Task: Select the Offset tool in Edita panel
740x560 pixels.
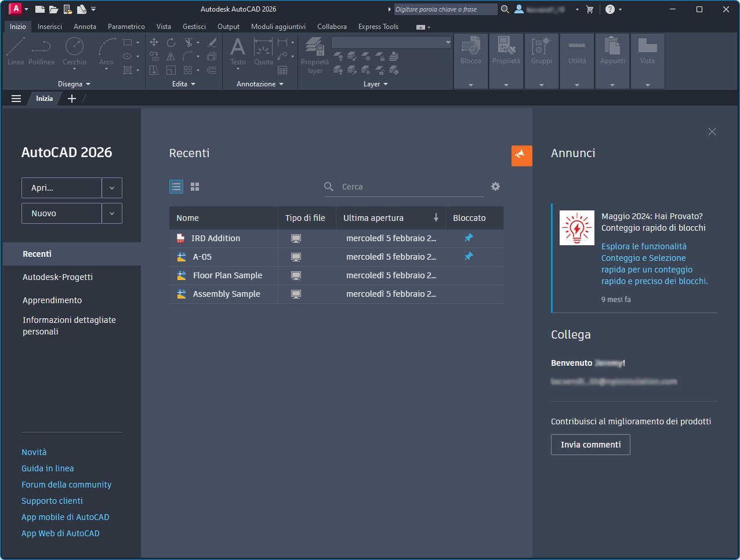Action: [x=212, y=70]
